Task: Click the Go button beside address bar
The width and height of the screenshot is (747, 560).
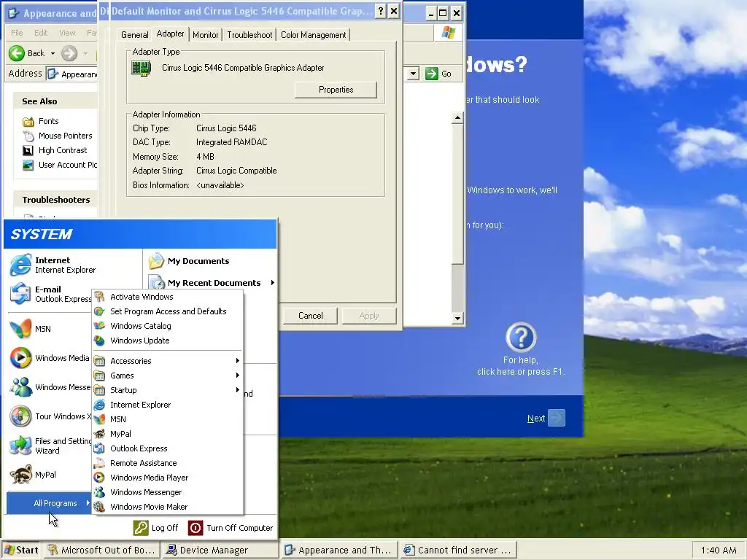Action: 438,74
